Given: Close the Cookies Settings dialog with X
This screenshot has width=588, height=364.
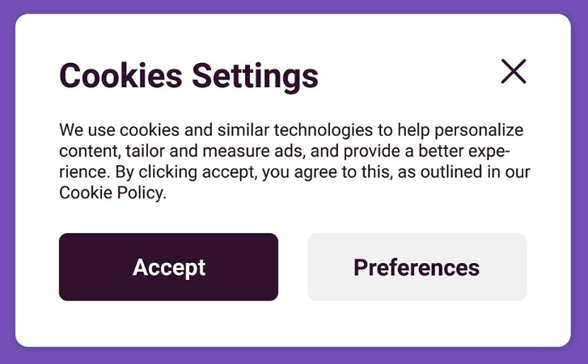Looking at the screenshot, I should click(x=514, y=72).
